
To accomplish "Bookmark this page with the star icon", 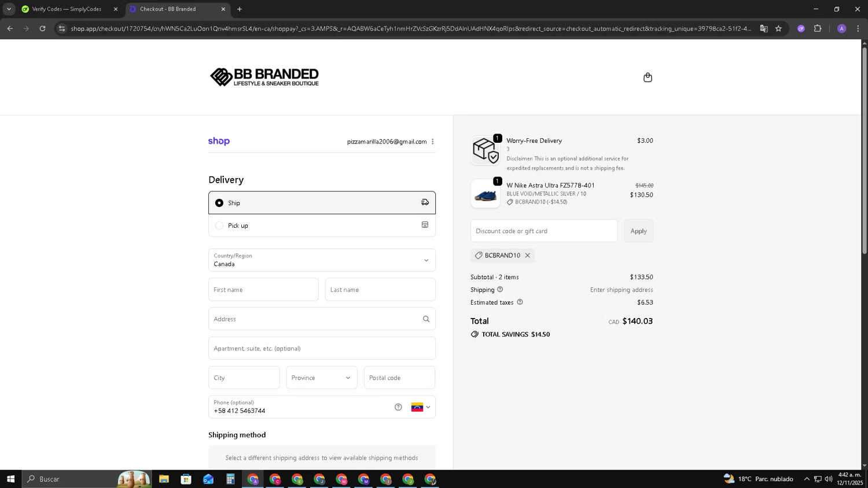I will 778,28.
